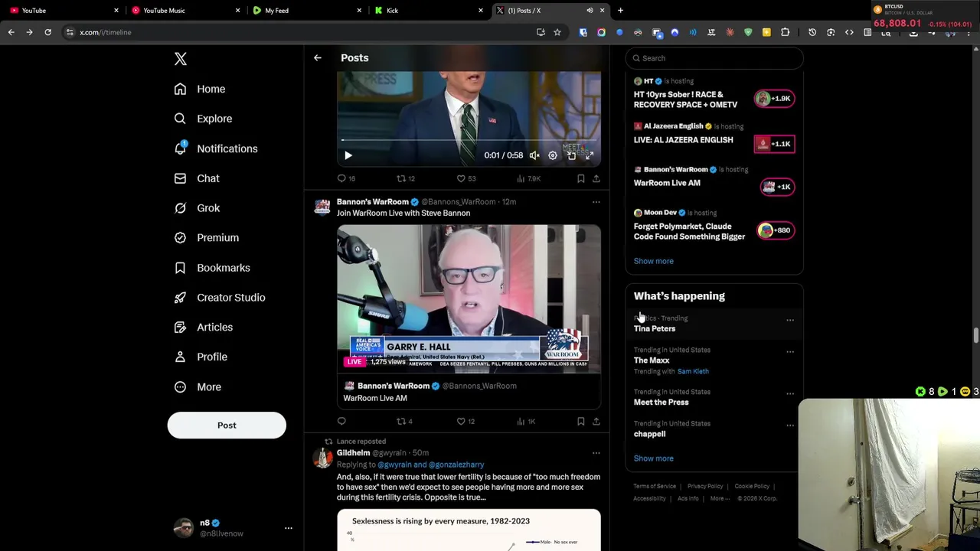Open Terms of Service footer link
Viewport: 980px width, 551px height.
pos(655,486)
